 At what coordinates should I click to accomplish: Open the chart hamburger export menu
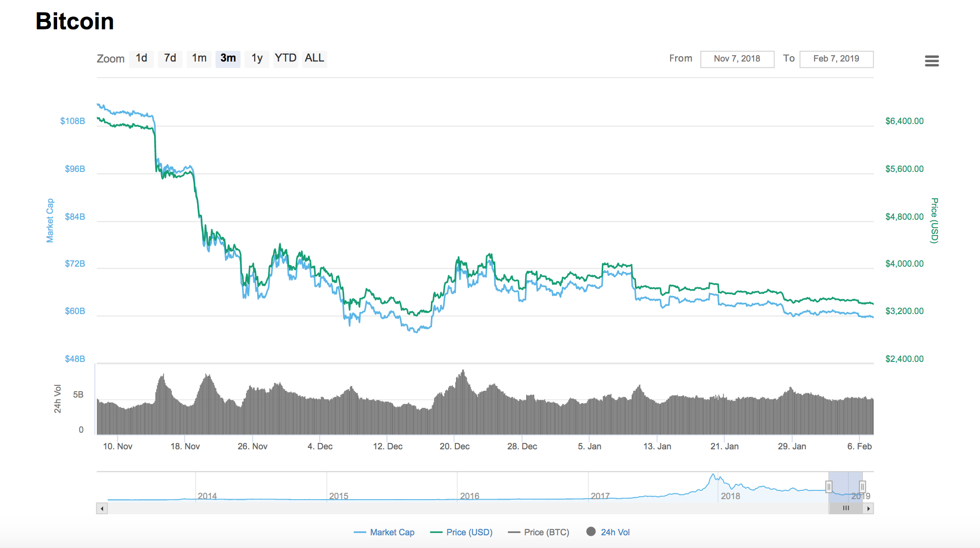(932, 61)
